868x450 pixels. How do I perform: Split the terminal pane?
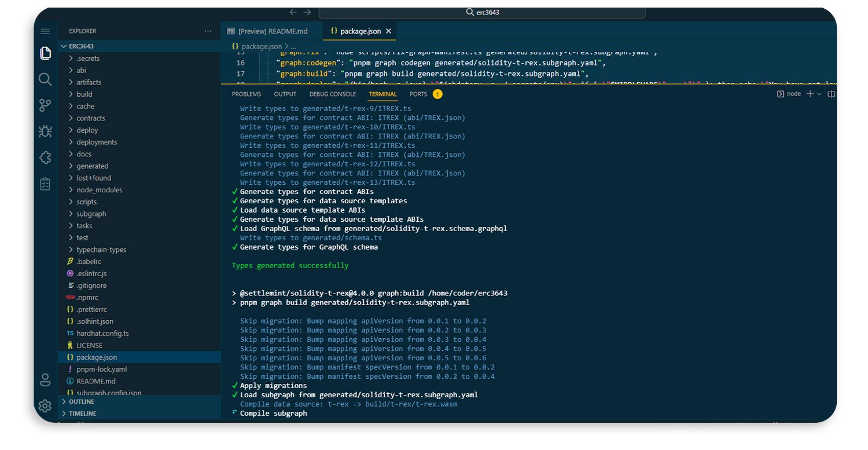pos(832,93)
